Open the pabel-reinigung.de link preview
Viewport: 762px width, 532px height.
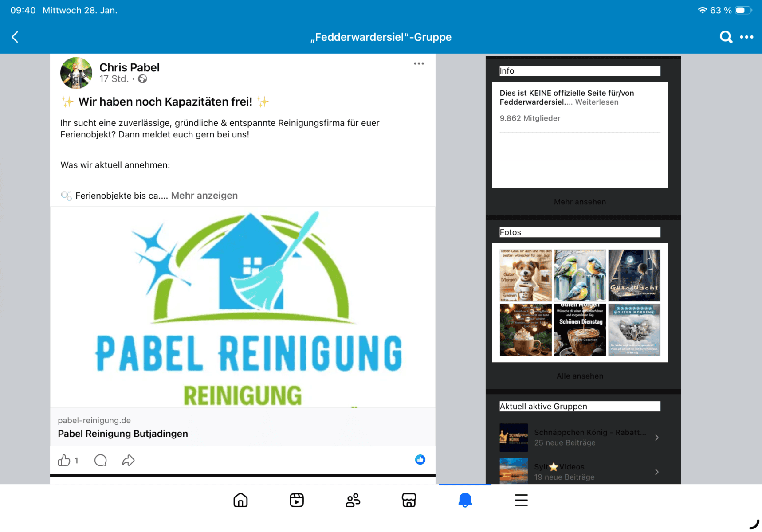point(243,427)
